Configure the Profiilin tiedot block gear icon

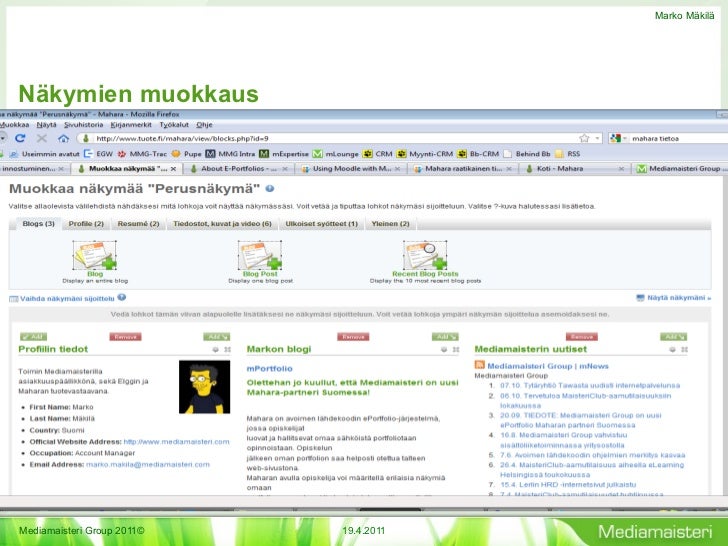(215, 350)
